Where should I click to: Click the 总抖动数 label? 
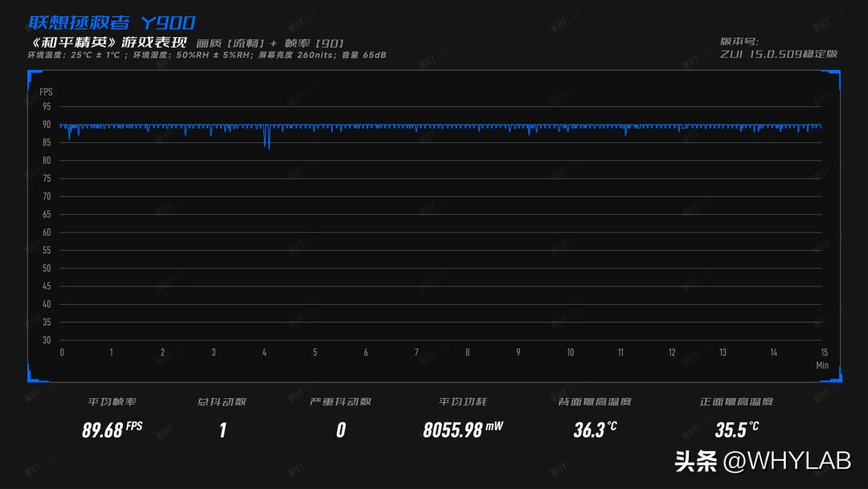[222, 401]
